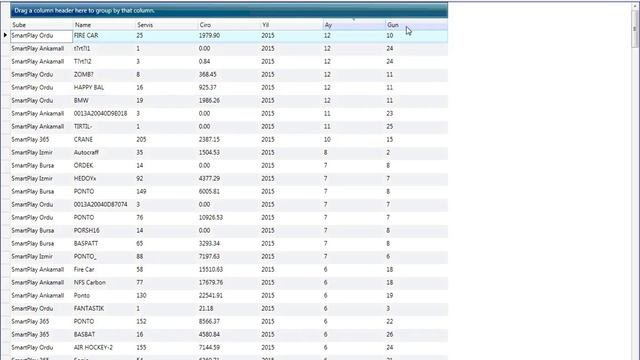
Task: Select the Autocraff name cell
Action: [104, 153]
